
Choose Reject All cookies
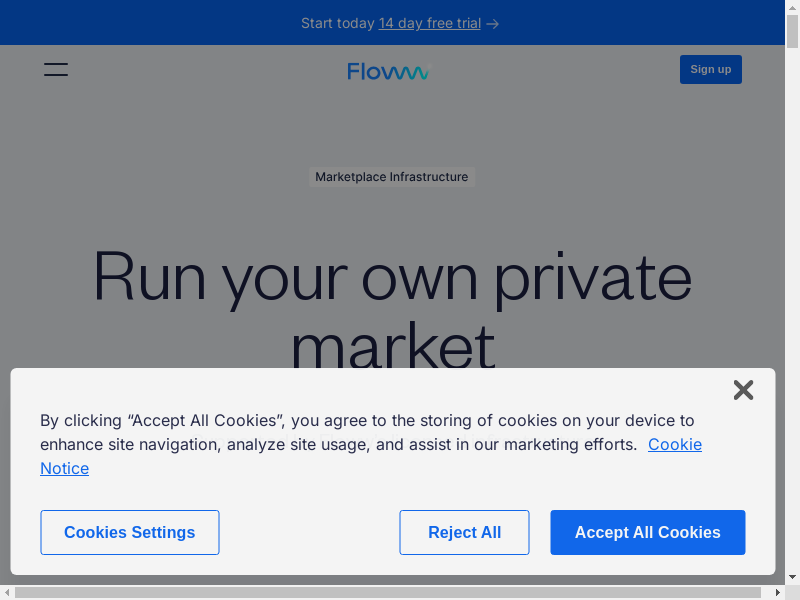[x=464, y=532]
